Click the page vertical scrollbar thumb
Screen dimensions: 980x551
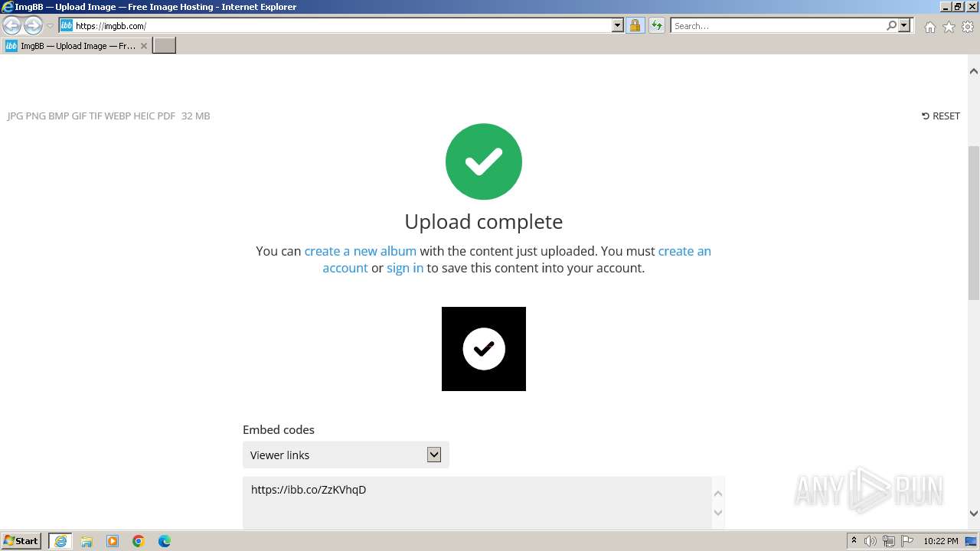point(974,222)
